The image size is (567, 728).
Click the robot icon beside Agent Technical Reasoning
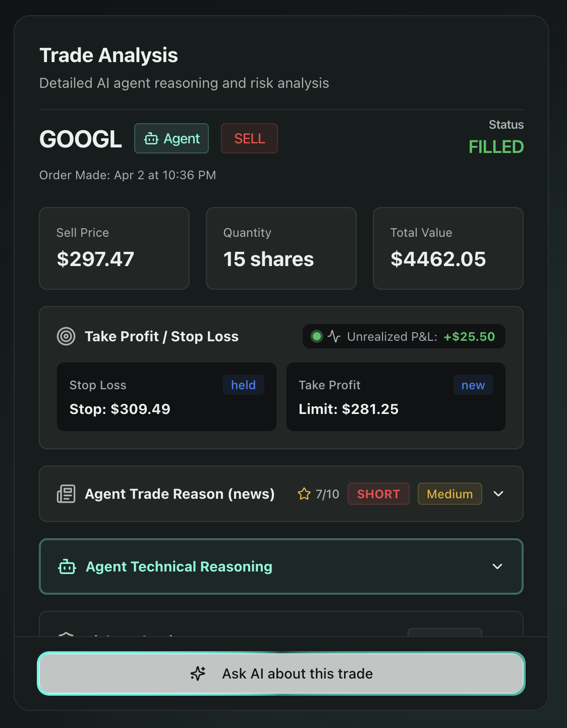tap(67, 566)
